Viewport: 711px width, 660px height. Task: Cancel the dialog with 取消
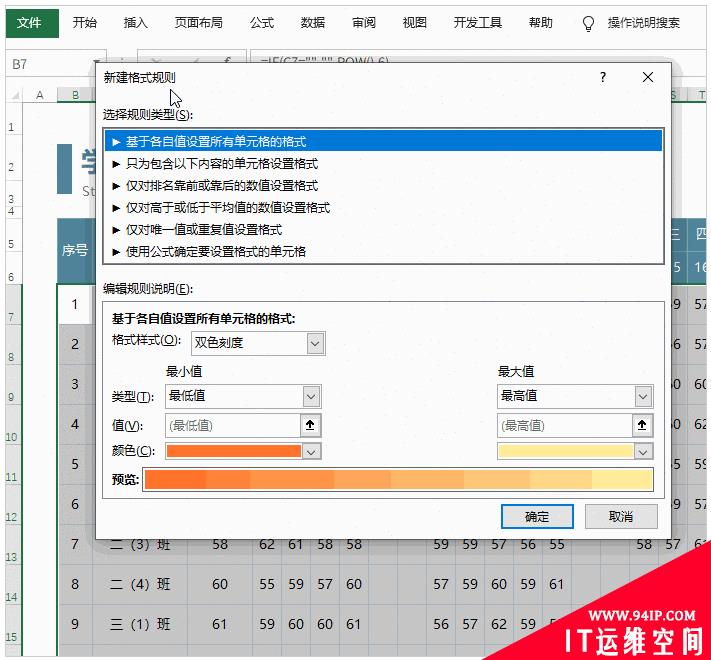621,516
